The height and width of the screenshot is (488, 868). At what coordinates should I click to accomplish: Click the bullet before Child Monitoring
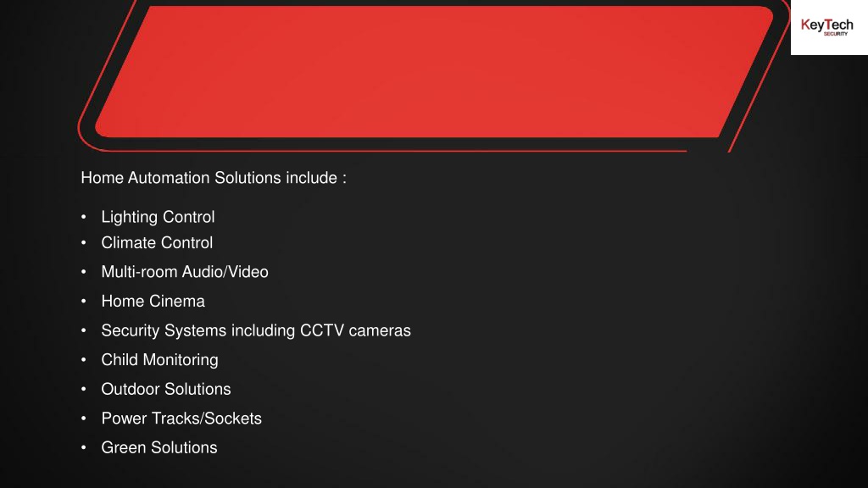click(x=84, y=359)
